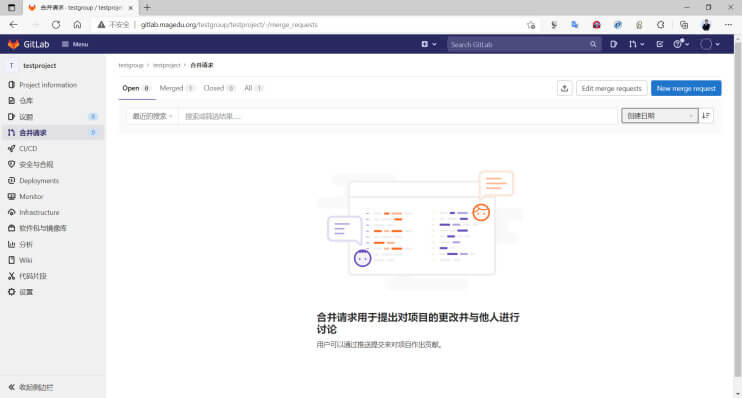Click the not secure warning icon
The image size is (742, 398).
(101, 25)
